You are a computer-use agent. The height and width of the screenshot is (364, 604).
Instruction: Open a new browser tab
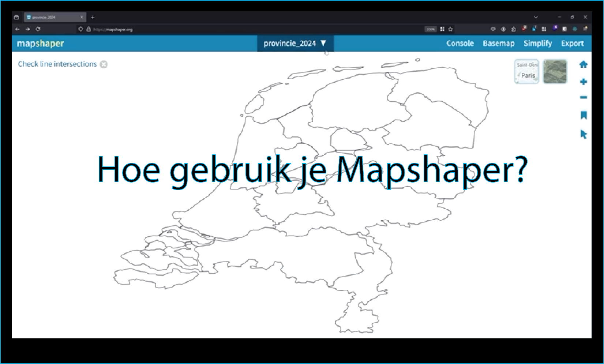[93, 17]
